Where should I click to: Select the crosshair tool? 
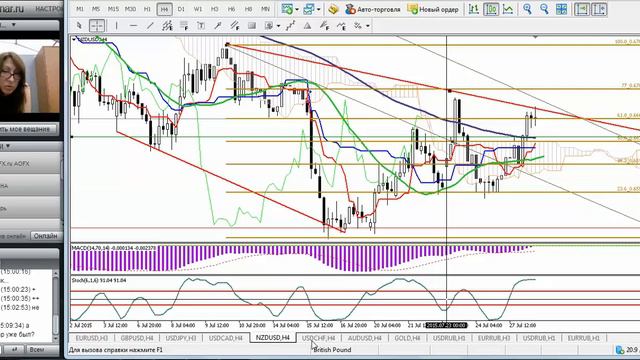click(x=97, y=26)
